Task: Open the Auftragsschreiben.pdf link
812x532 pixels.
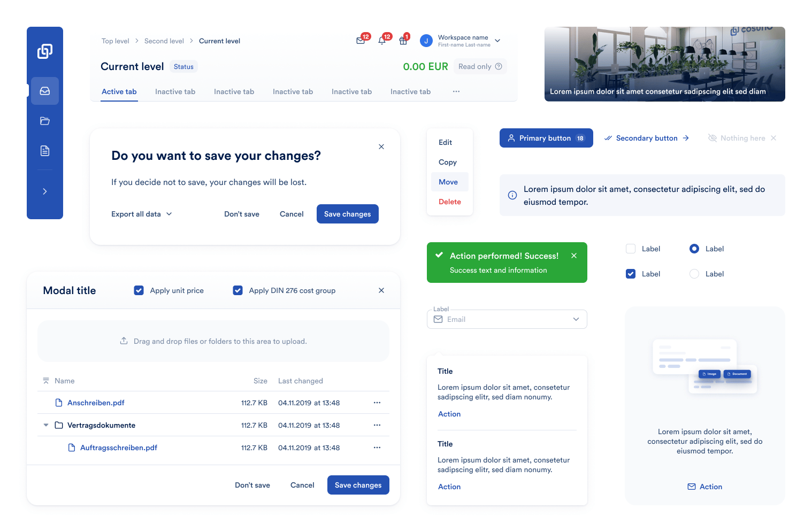Action: click(x=118, y=448)
